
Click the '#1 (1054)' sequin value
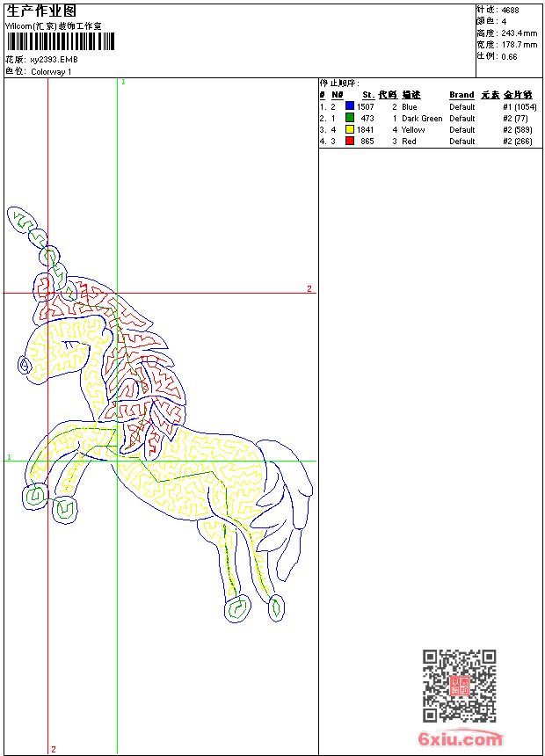[520, 107]
